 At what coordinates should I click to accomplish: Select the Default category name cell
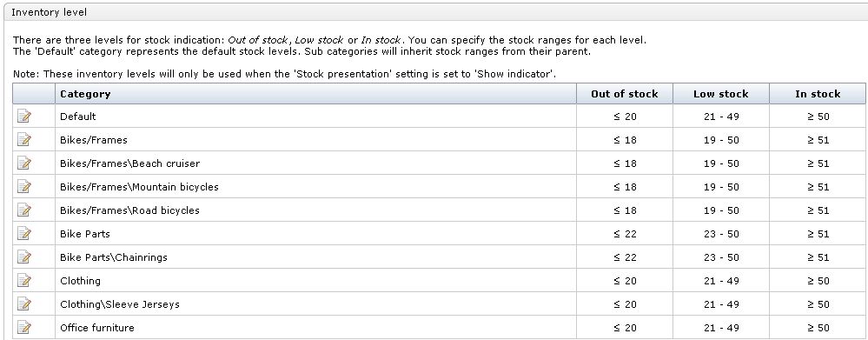[x=315, y=117]
